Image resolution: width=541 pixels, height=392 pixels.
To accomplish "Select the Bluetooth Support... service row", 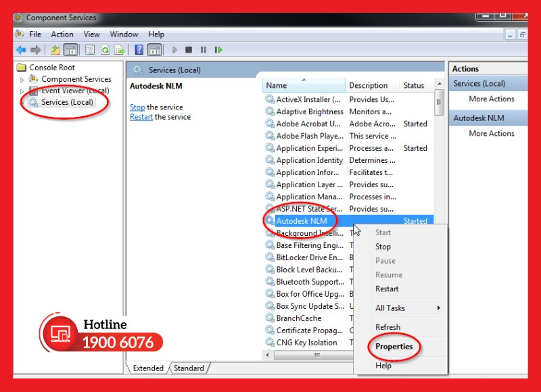I will click(310, 282).
